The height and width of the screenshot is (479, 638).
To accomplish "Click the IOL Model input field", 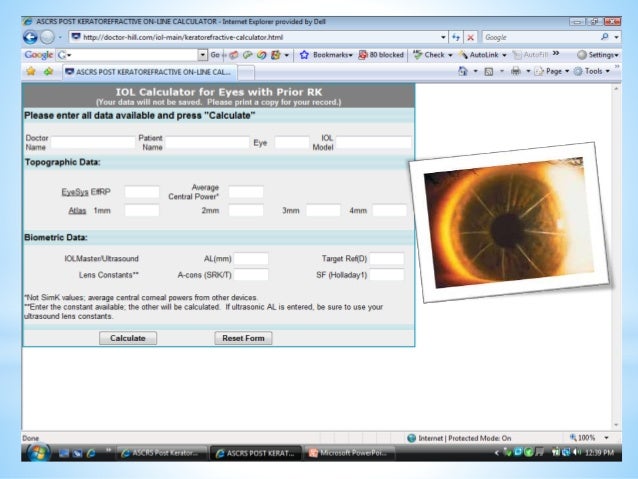I will pyautogui.click(x=374, y=142).
